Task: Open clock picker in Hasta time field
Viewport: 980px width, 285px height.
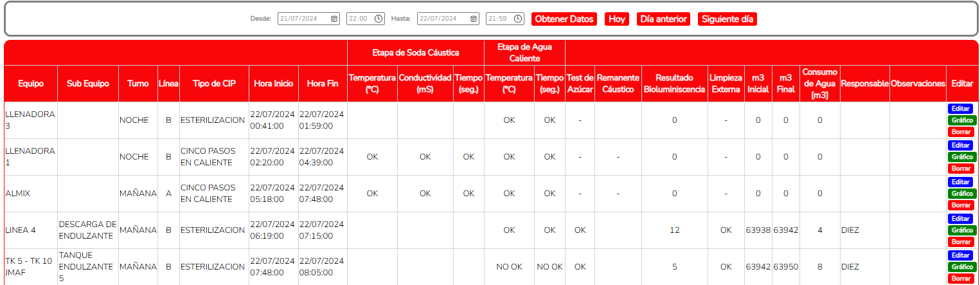Action: pyautogui.click(x=518, y=19)
